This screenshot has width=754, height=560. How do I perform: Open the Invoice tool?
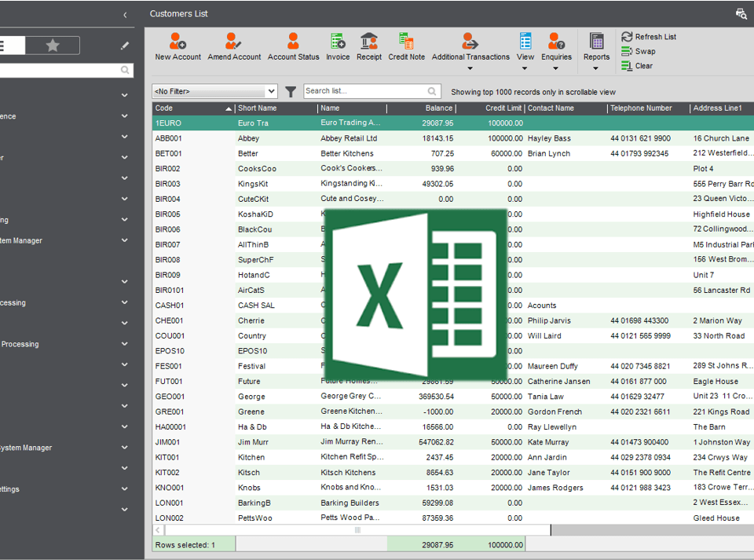338,46
